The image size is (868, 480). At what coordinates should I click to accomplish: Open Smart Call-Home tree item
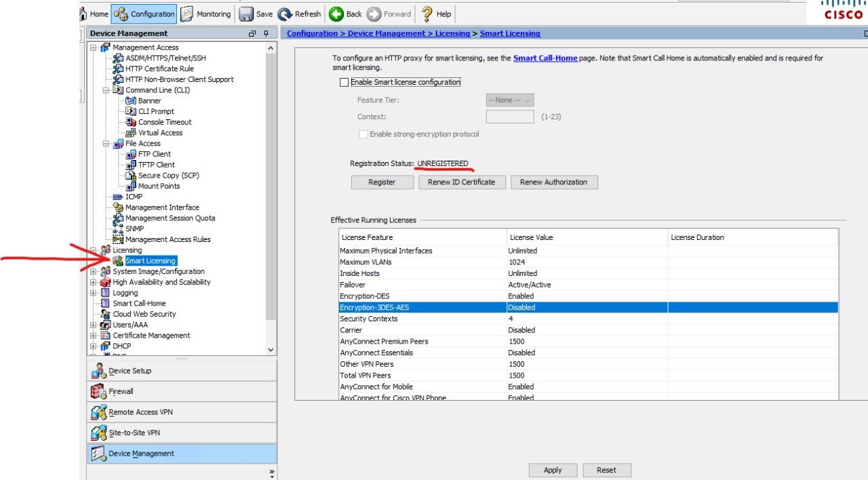click(139, 303)
